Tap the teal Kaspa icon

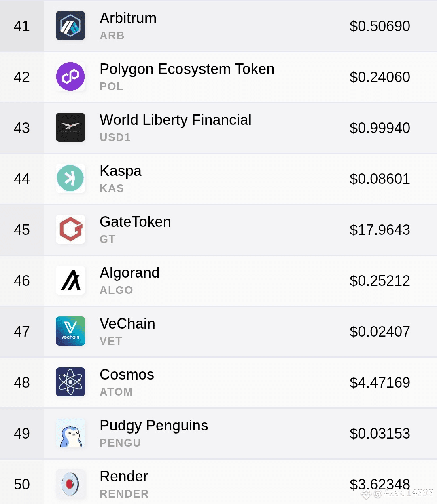click(x=70, y=178)
